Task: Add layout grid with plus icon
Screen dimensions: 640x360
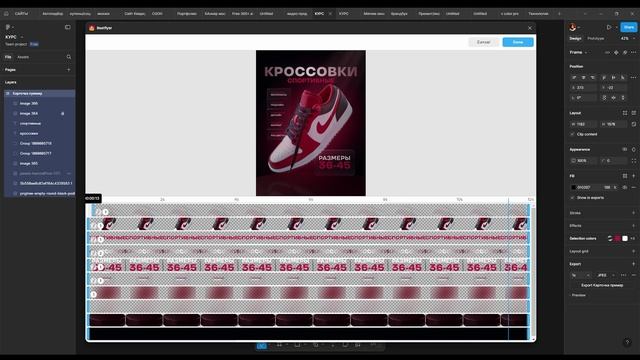Action: (633, 251)
